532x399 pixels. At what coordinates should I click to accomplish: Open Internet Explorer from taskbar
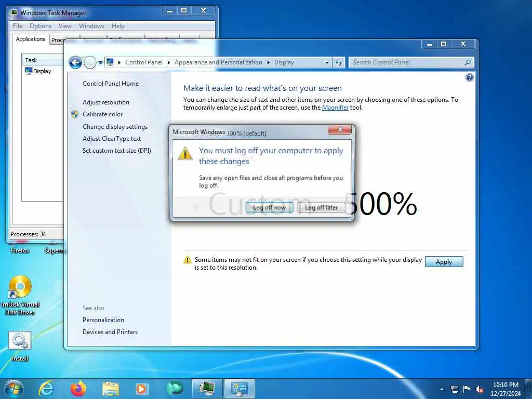[46, 389]
